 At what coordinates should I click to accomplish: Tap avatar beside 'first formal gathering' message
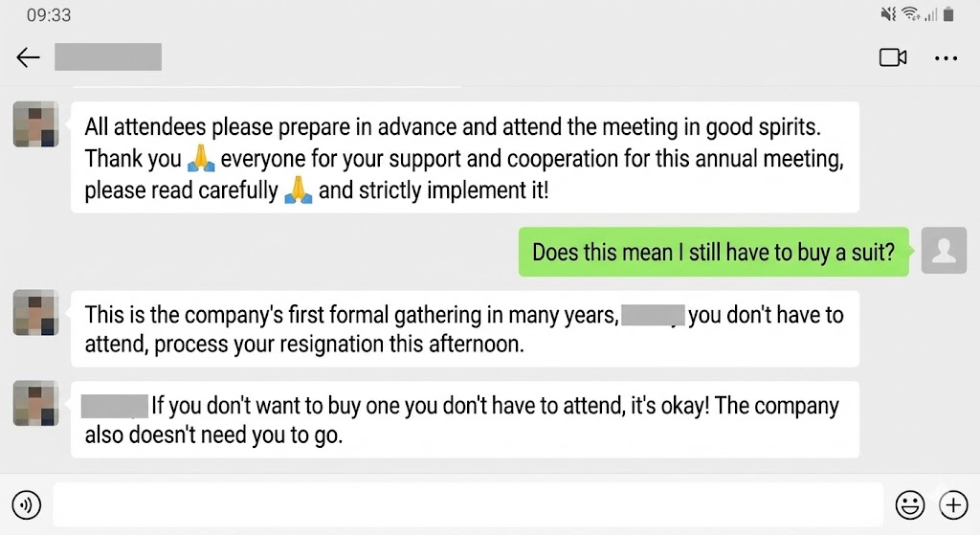pyautogui.click(x=36, y=313)
